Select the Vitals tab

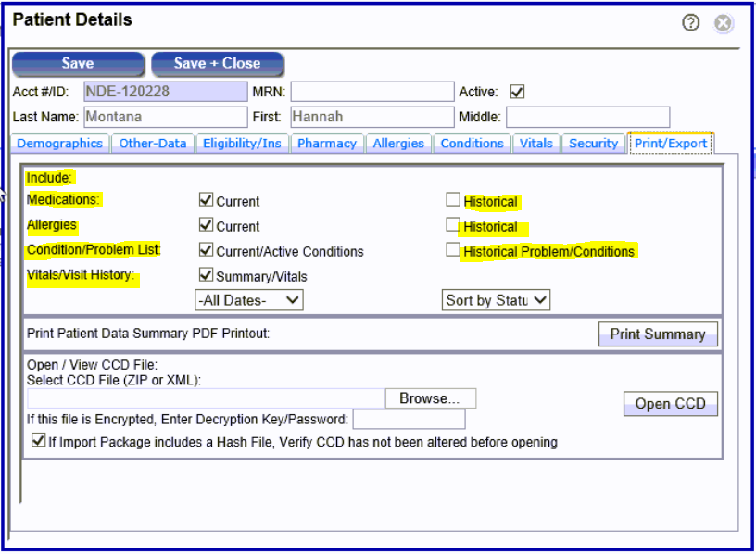pos(535,144)
